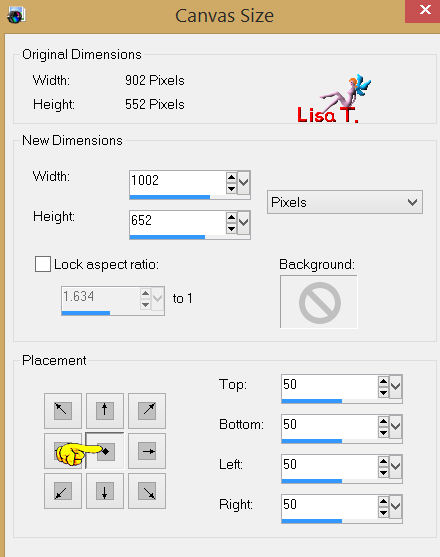The height and width of the screenshot is (557, 440).
Task: Select the top-right placement arrow
Action: (147, 411)
